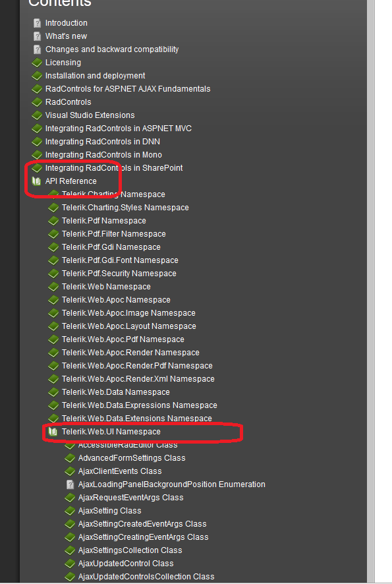This screenshot has width=392, height=584.
Task: Click the book icon beside Visual Studio Extensions
Action: [x=37, y=115]
